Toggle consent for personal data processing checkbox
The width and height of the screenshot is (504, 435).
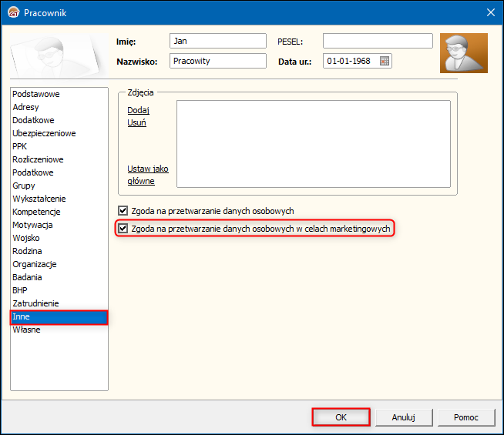tap(123, 211)
